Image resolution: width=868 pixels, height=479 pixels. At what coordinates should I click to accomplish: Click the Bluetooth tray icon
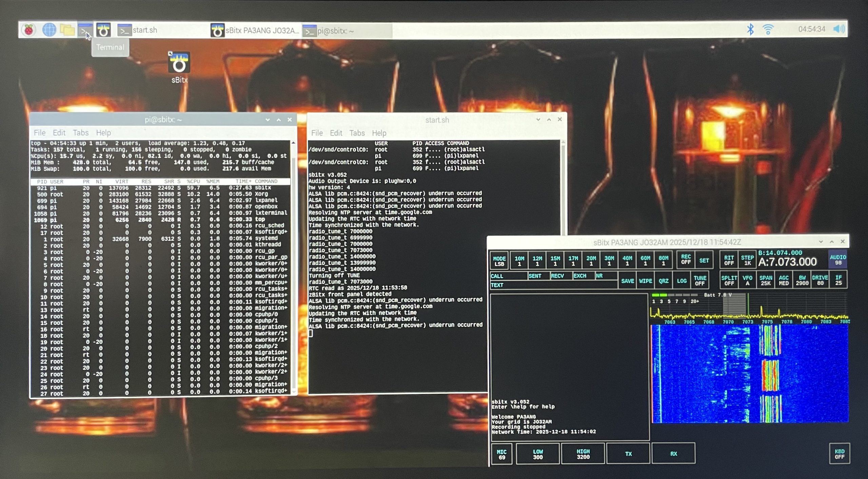pyautogui.click(x=750, y=29)
